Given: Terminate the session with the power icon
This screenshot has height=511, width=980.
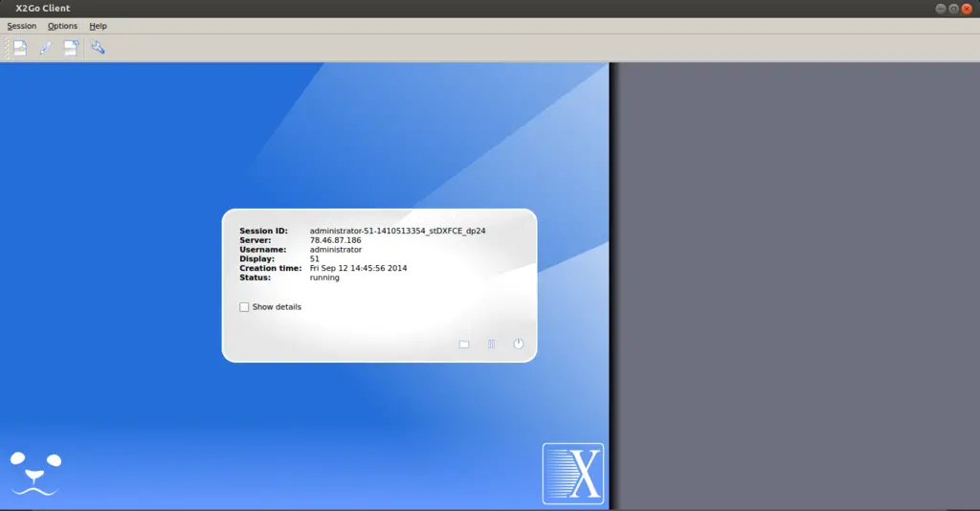Looking at the screenshot, I should tap(518, 344).
